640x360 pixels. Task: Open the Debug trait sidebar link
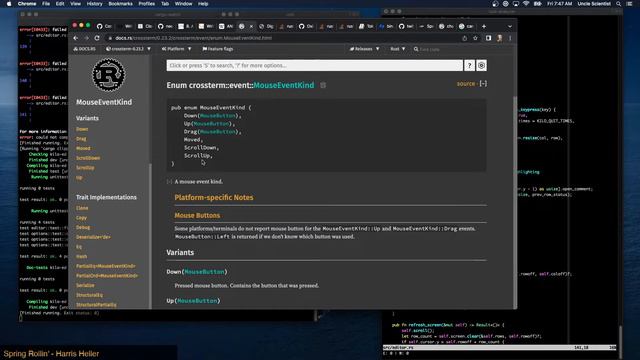[x=83, y=227]
